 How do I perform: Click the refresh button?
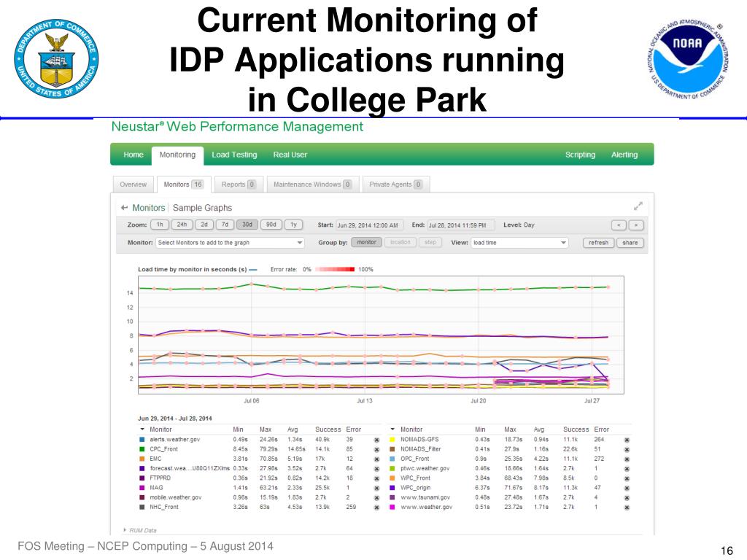pyautogui.click(x=598, y=243)
